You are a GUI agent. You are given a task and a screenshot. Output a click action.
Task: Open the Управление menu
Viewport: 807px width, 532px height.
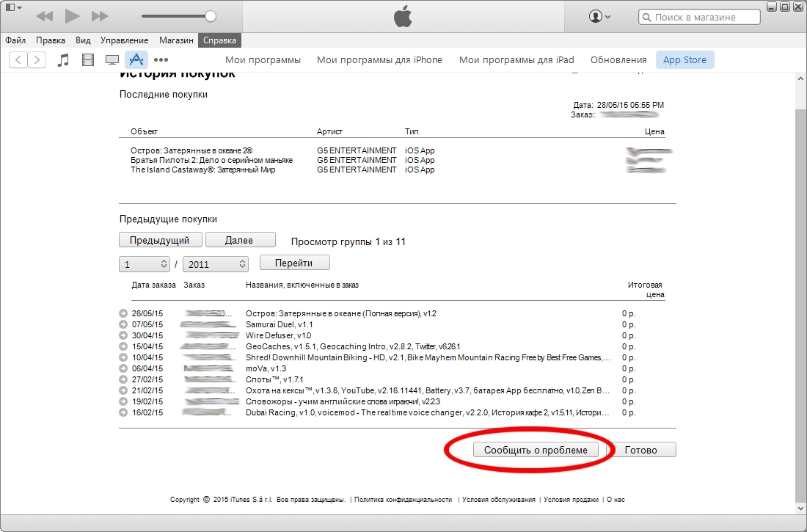(124, 40)
